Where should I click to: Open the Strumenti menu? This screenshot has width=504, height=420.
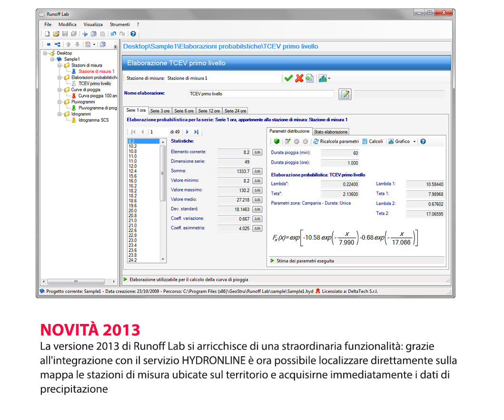119,24
